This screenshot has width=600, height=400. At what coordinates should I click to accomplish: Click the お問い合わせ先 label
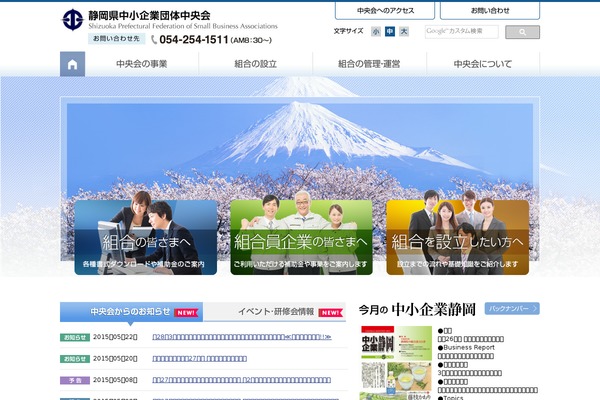point(116,39)
